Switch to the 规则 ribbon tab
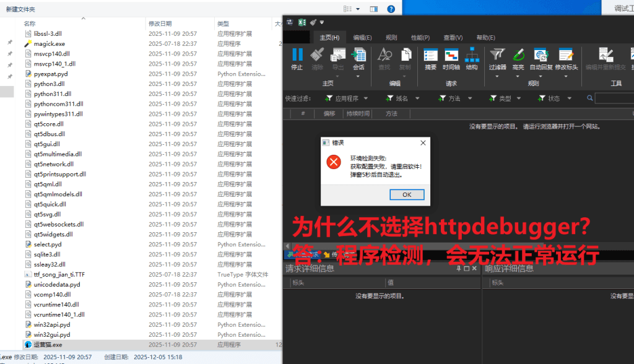The width and height of the screenshot is (634, 364). click(x=393, y=36)
